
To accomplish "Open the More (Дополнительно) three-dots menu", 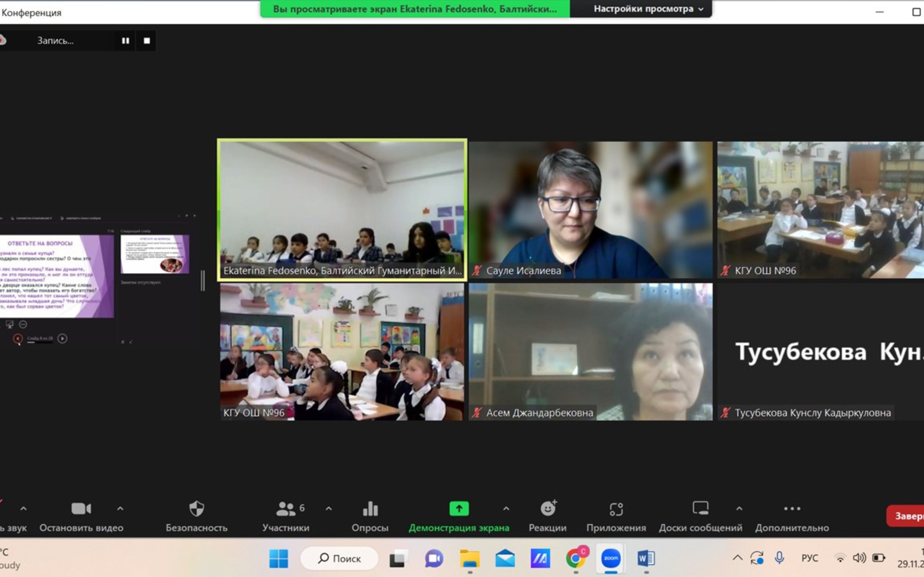I will tap(792, 509).
